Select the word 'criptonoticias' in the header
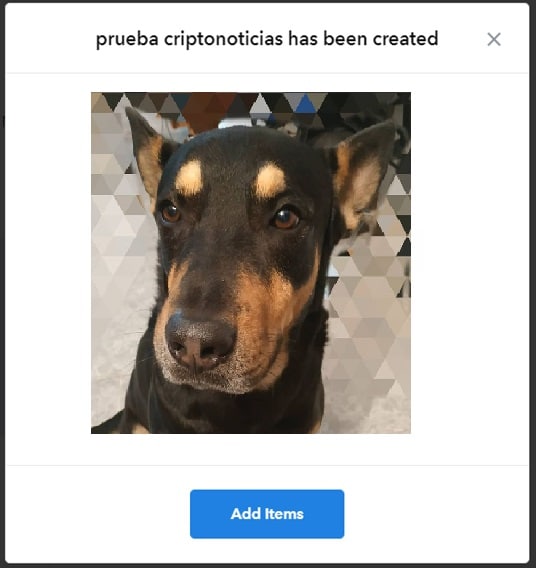Viewport: 536px width, 568px height. tap(223, 39)
